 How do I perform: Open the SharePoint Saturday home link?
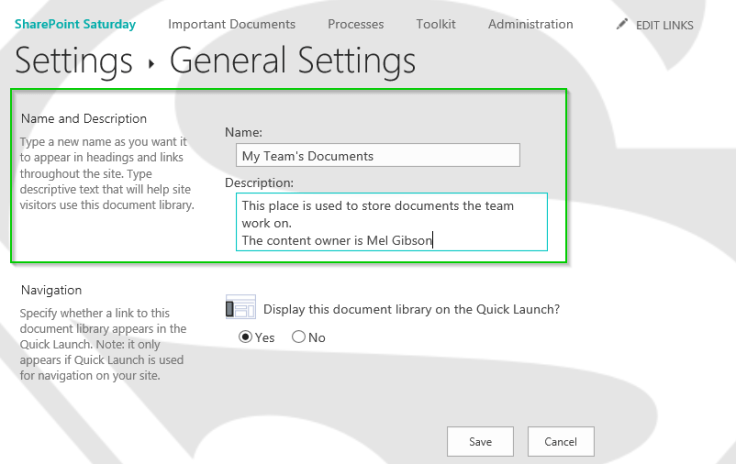tap(75, 24)
